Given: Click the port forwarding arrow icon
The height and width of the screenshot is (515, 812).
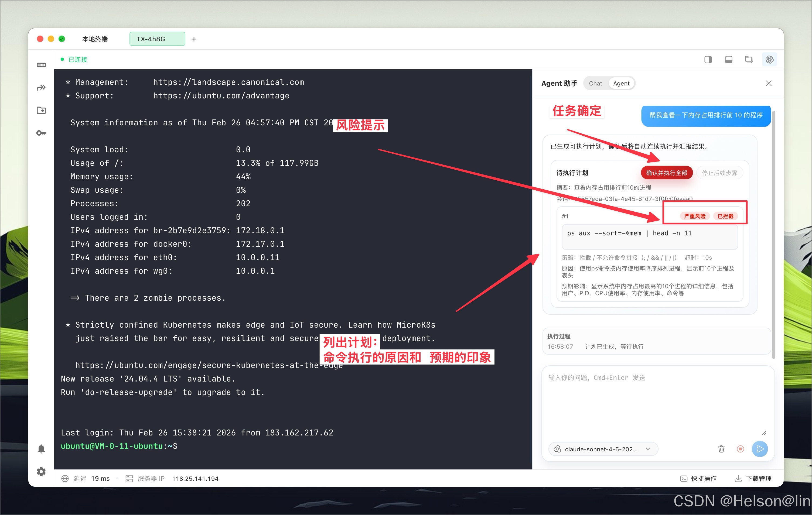Looking at the screenshot, I should click(x=41, y=88).
